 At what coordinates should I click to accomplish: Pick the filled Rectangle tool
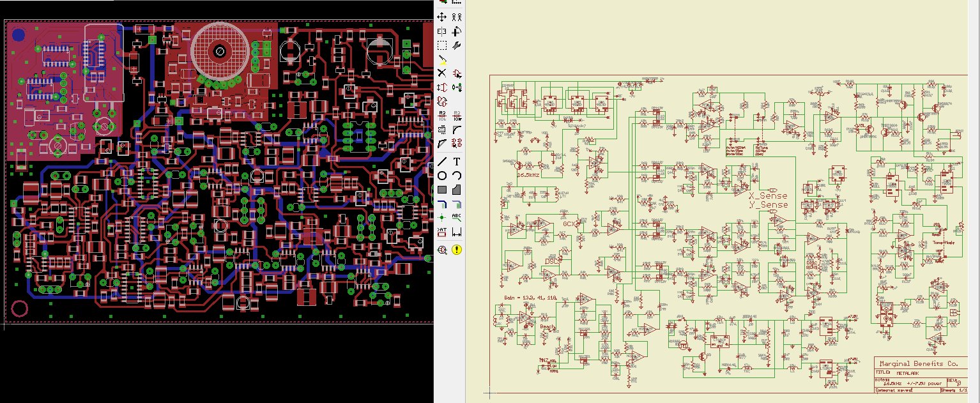click(442, 190)
